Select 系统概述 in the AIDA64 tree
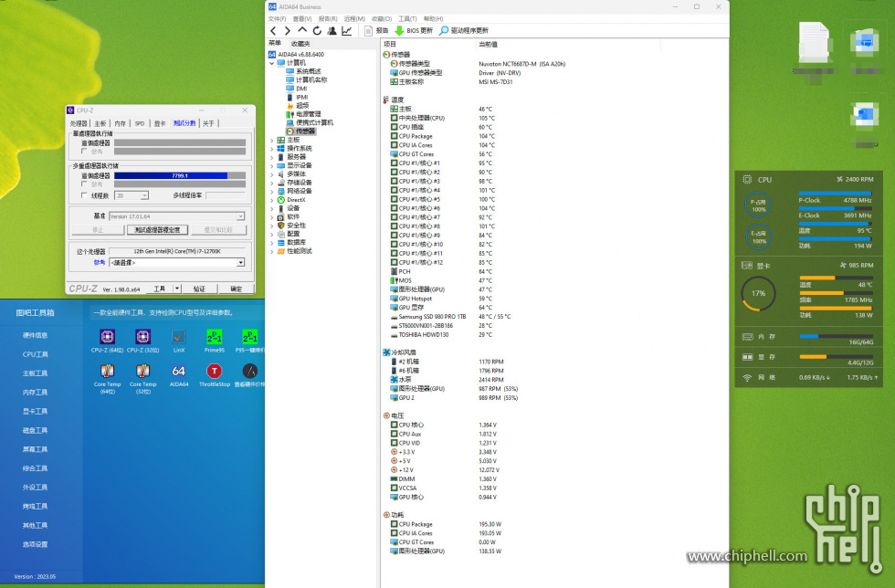 click(x=303, y=71)
